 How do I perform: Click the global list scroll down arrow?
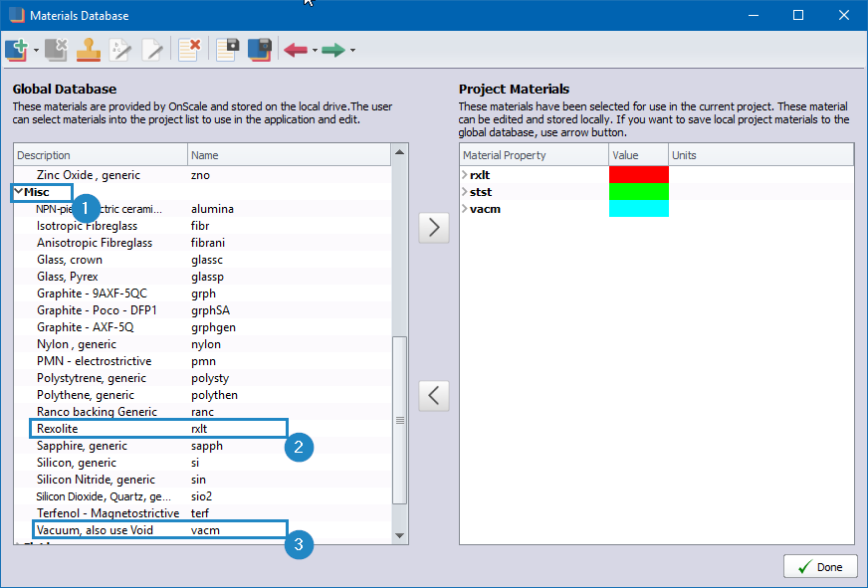(400, 535)
